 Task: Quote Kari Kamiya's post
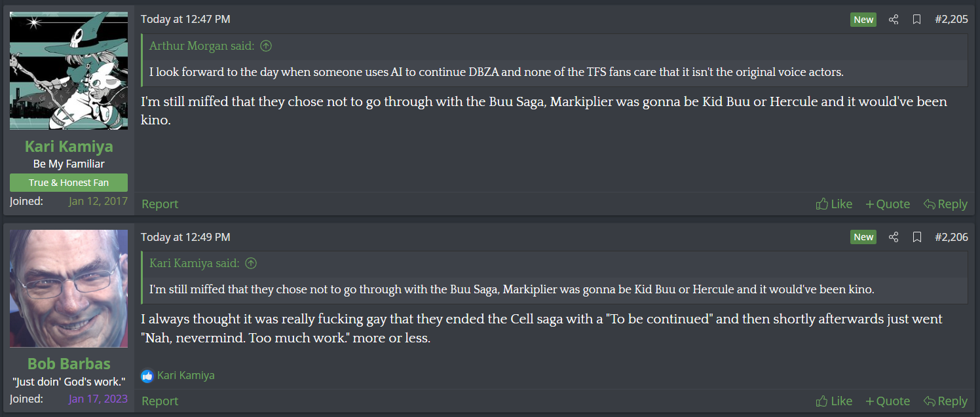[888, 204]
